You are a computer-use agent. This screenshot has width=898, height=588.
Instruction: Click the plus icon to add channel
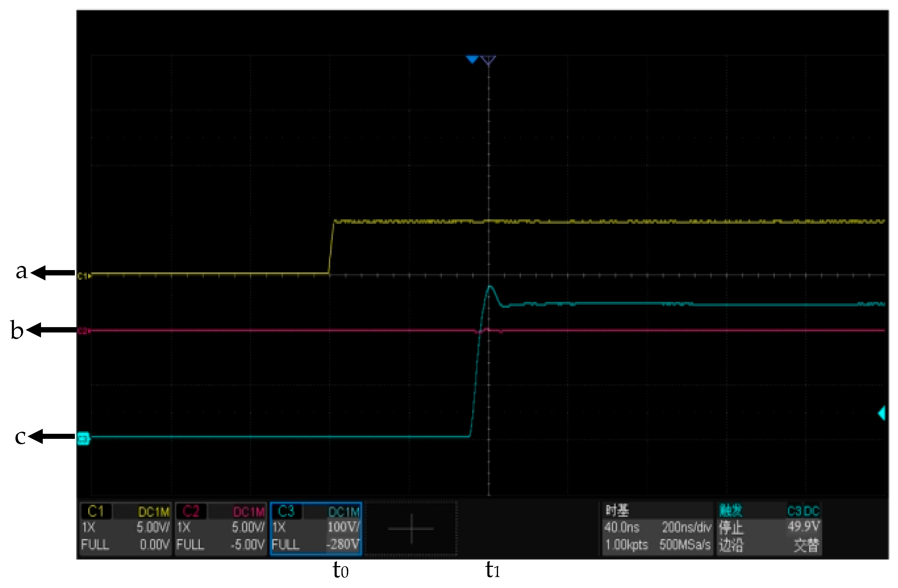coord(411,529)
